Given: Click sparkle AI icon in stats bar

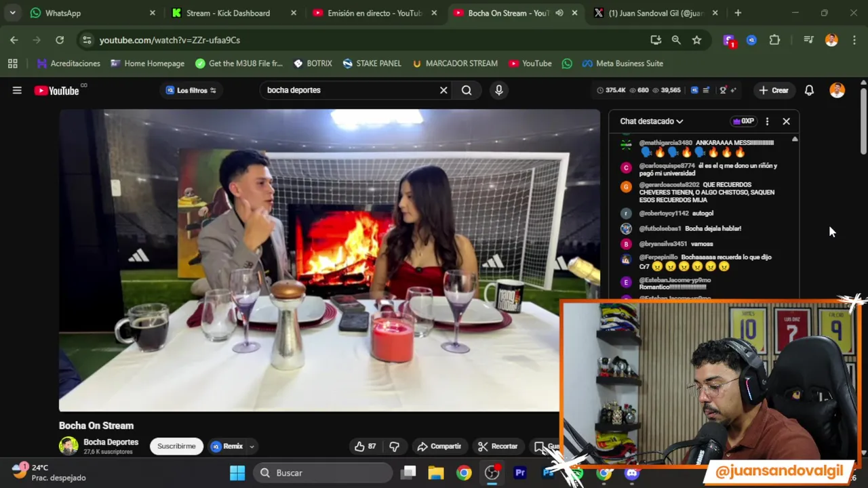Looking at the screenshot, I should click(733, 90).
